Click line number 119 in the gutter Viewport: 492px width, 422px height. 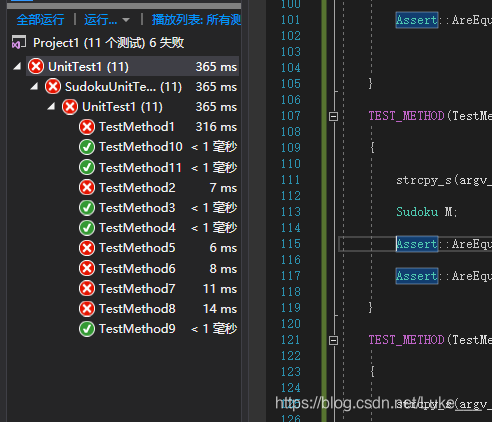point(291,308)
